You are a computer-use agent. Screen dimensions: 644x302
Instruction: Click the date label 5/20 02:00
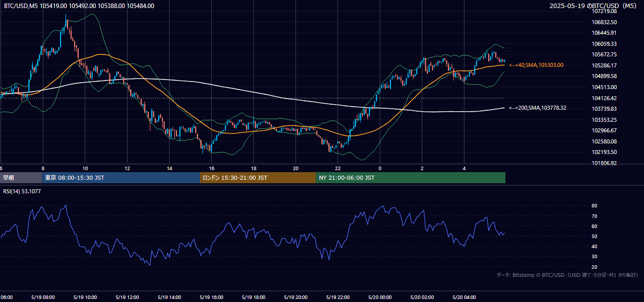coord(422,297)
